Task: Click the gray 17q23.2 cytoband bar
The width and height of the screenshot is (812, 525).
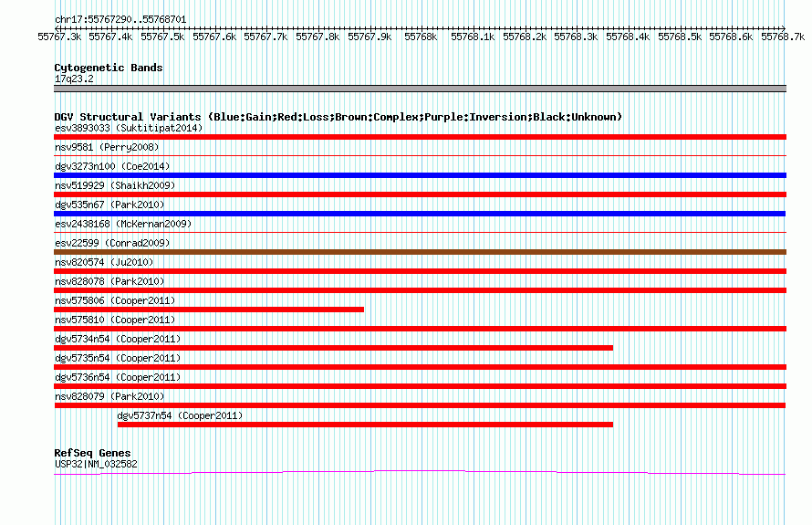Action: coord(420,89)
